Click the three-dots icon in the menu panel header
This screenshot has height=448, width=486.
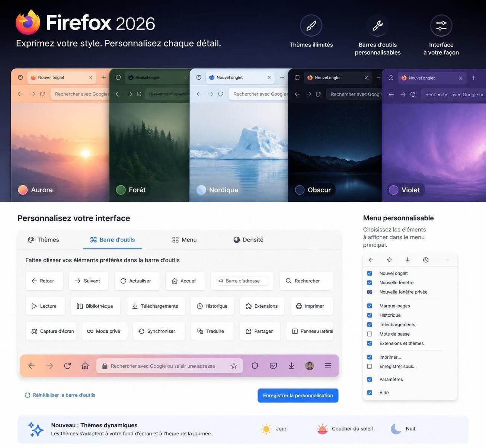(x=447, y=260)
